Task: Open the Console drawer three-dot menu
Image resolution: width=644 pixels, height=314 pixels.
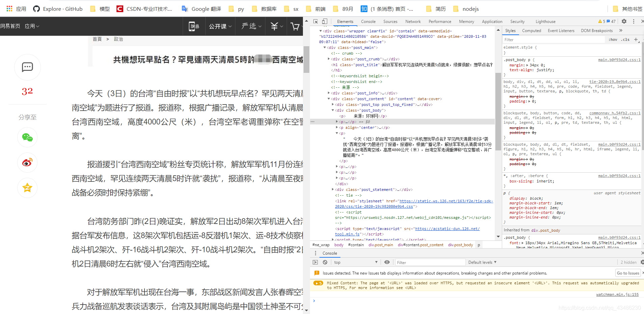Action: point(315,253)
